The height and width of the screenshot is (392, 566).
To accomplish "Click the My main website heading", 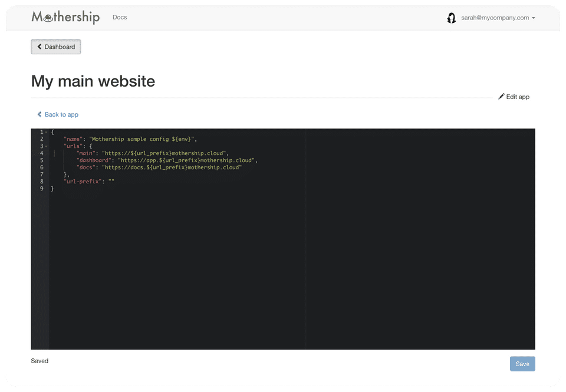I will [x=93, y=81].
